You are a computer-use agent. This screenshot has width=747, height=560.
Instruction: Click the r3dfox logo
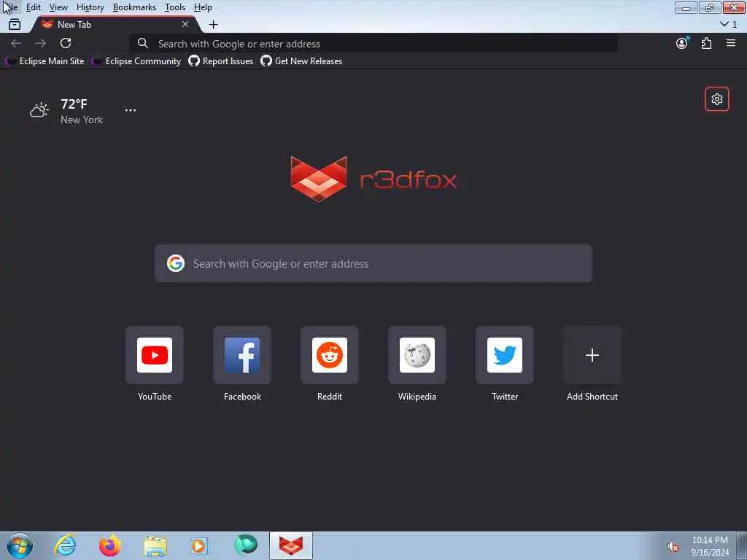374,179
